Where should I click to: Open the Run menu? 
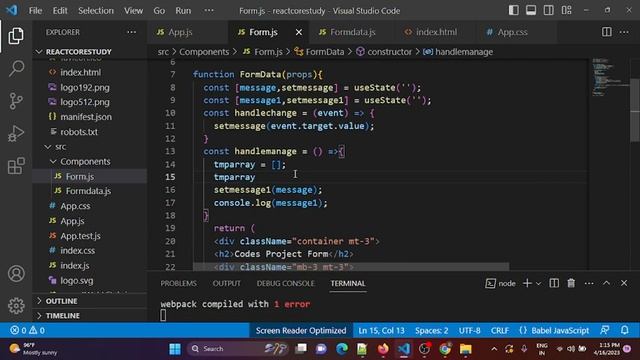click(x=183, y=11)
